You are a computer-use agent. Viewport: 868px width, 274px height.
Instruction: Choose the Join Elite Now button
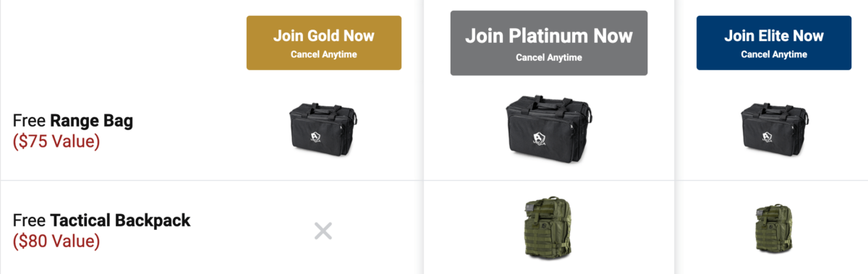tap(774, 43)
